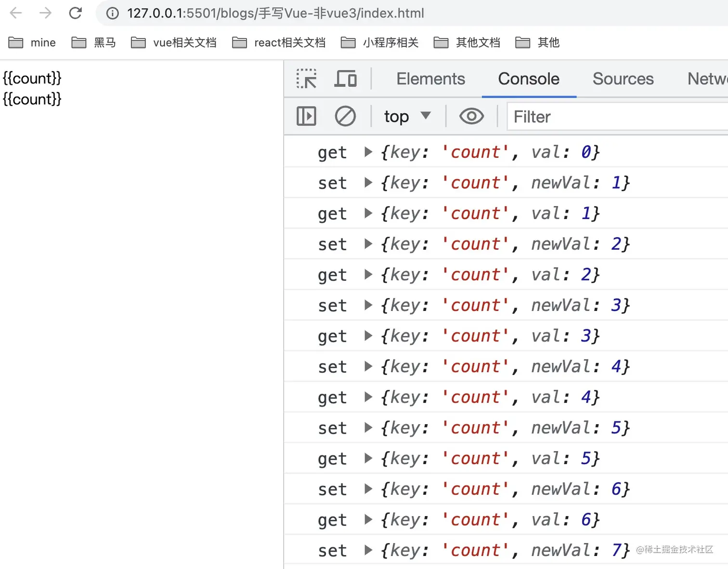
Task: Expand the get object with val: 5
Action: coord(368,459)
